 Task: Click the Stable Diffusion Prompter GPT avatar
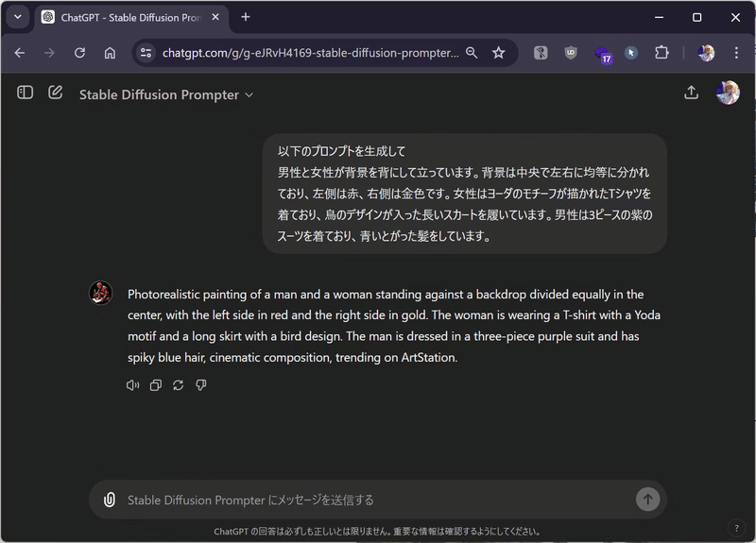[x=101, y=293]
